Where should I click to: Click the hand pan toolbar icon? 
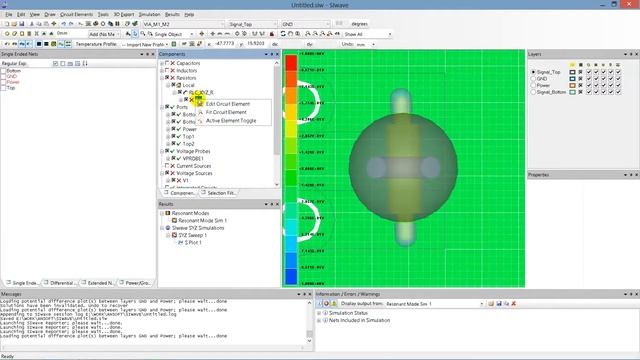tap(290, 34)
